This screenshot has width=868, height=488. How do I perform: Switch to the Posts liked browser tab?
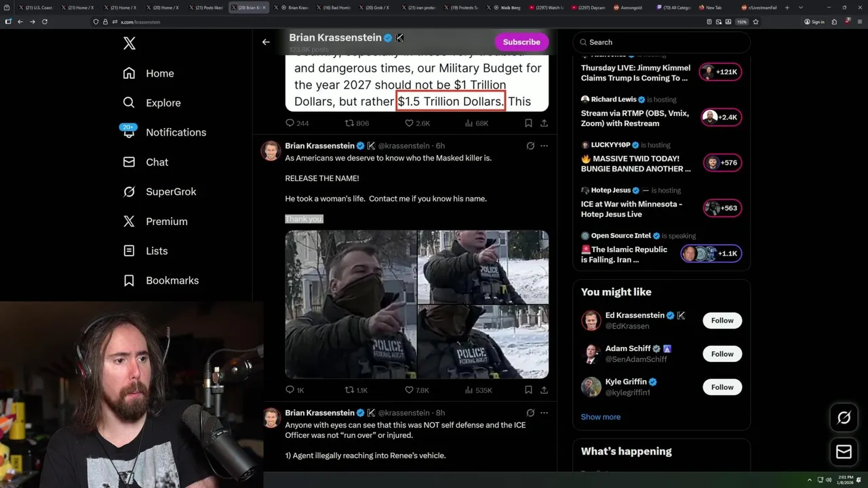(x=207, y=7)
